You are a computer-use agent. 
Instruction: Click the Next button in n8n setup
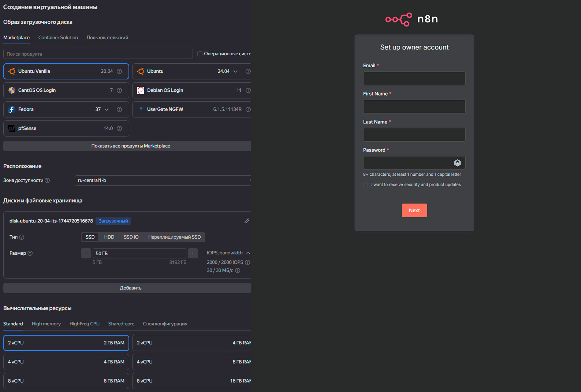coord(414,210)
